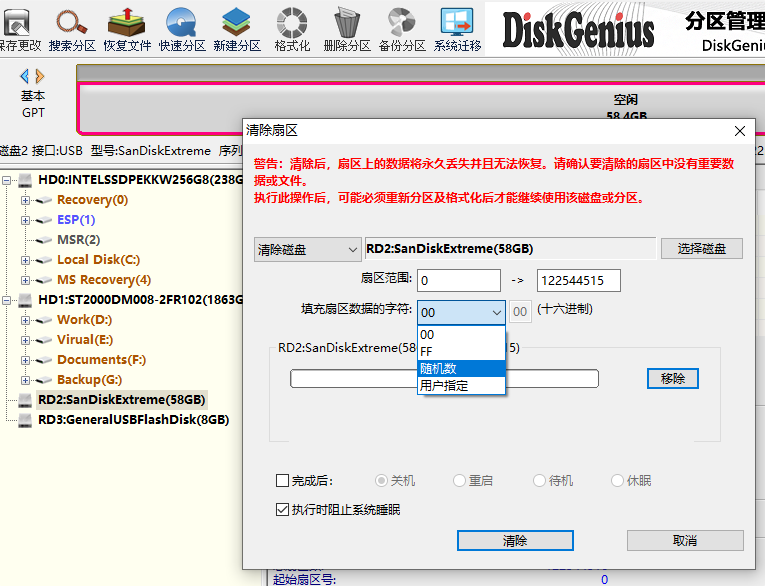Expand the Virual(E:) partition node

point(25,340)
